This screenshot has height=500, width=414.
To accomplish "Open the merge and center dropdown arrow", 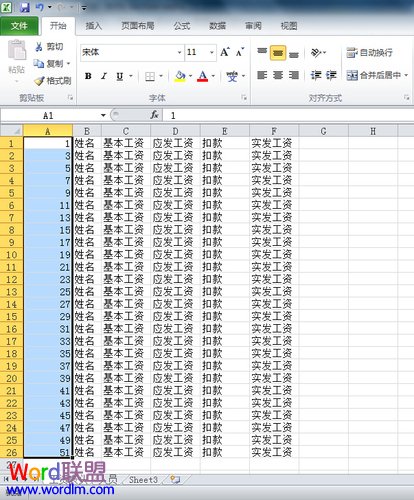I will pyautogui.click(x=406, y=76).
